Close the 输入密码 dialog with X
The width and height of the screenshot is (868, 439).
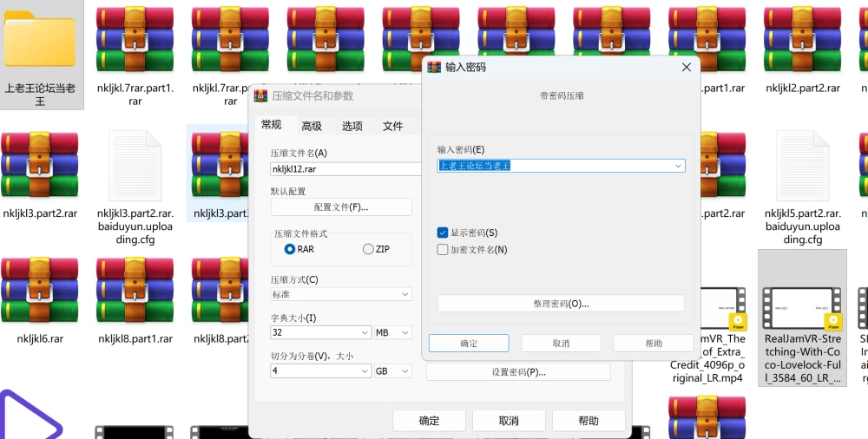pos(687,67)
